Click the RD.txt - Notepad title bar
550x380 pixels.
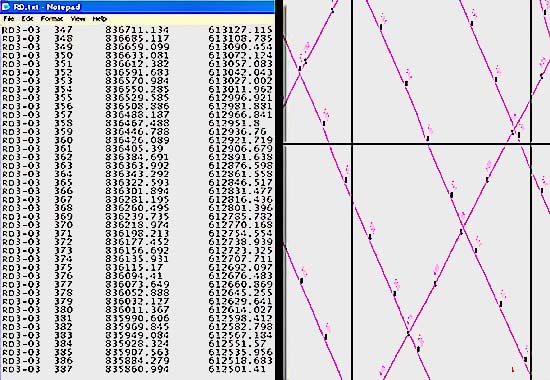point(137,7)
